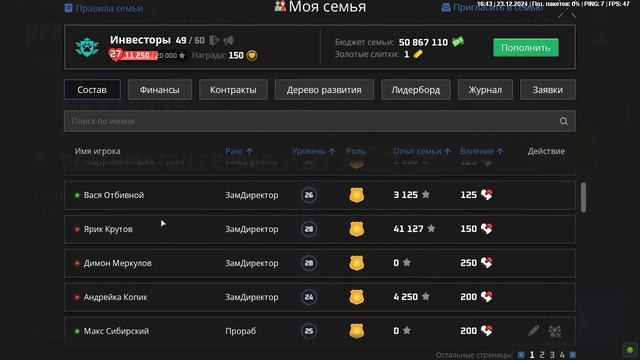
Task: Open the Заявки tab
Action: (x=548, y=90)
